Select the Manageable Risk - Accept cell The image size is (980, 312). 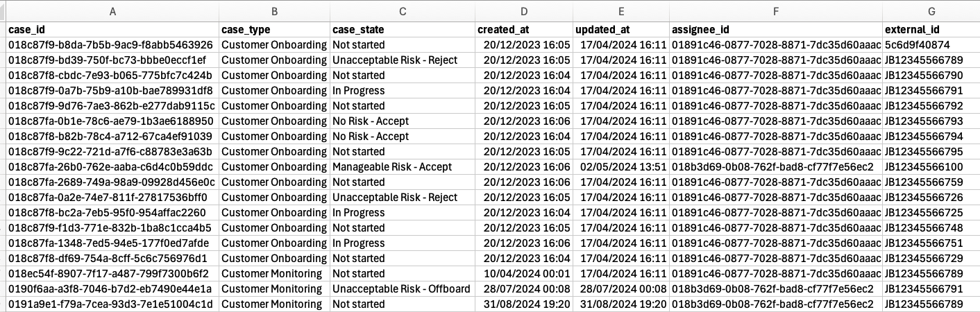391,166
